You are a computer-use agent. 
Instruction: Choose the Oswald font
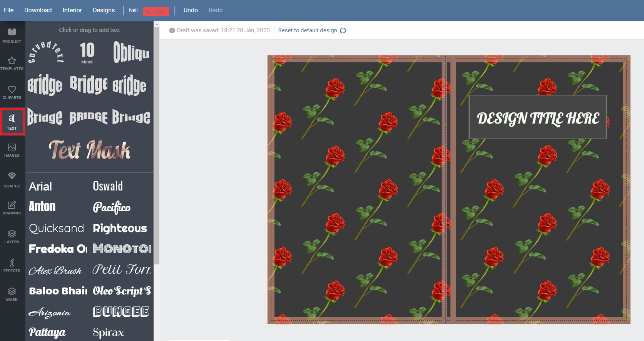point(108,186)
